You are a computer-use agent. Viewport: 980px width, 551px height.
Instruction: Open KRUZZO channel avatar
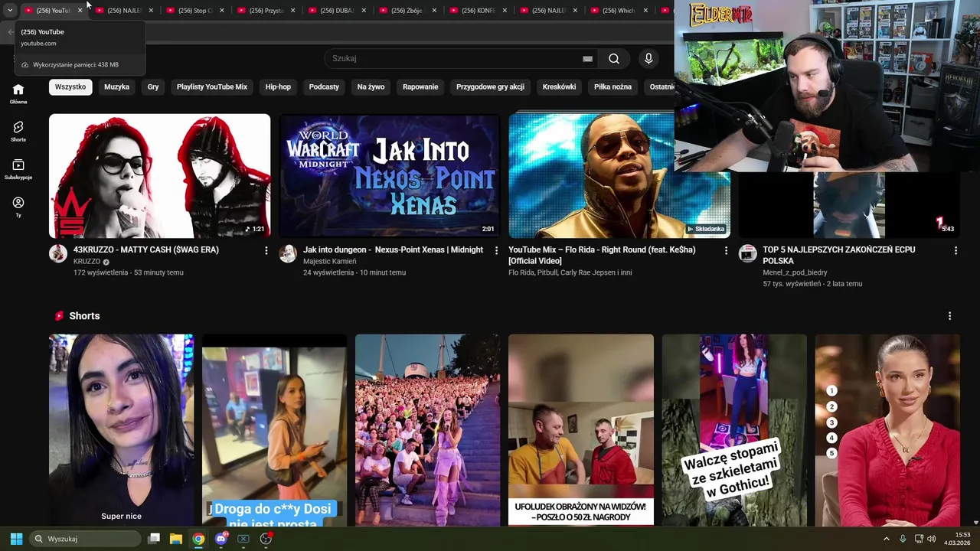(58, 254)
